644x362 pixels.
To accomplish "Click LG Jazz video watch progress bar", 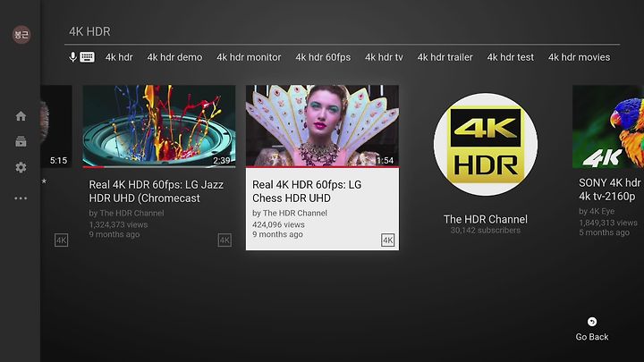I will point(159,167).
